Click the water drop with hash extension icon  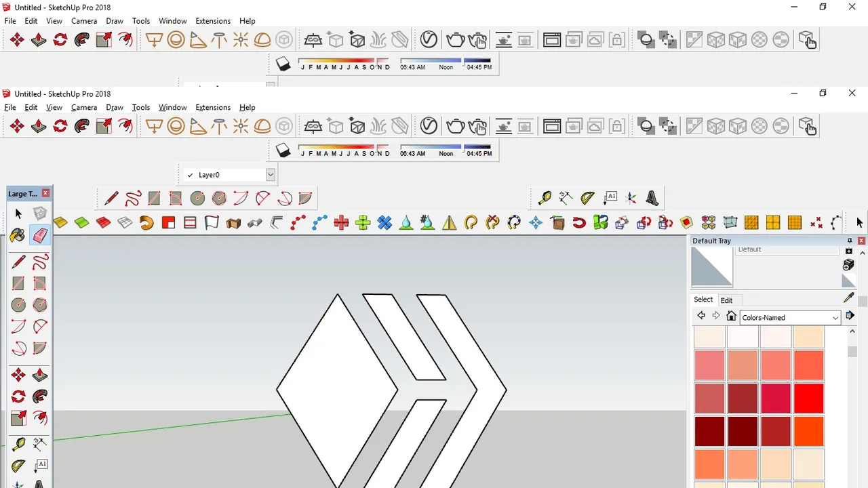[427, 222]
